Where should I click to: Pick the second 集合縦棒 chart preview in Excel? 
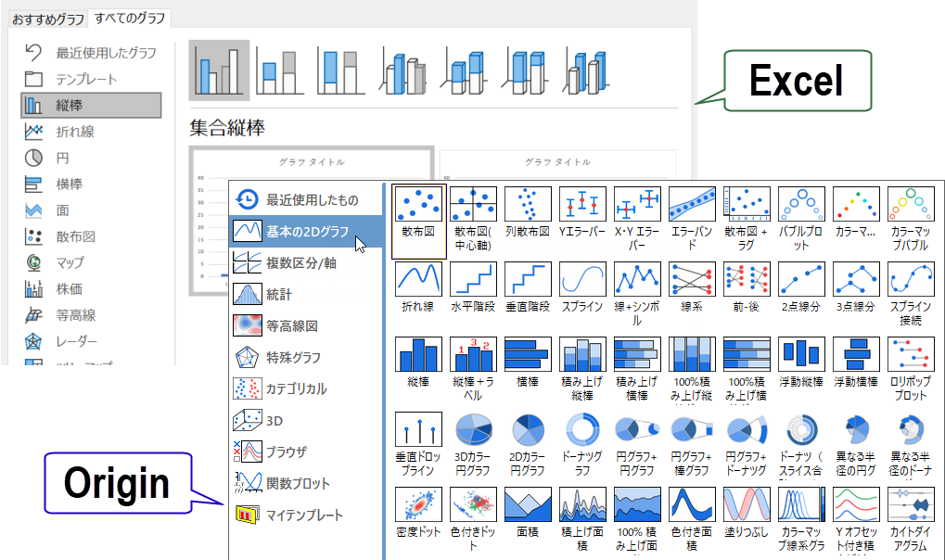pos(557,165)
